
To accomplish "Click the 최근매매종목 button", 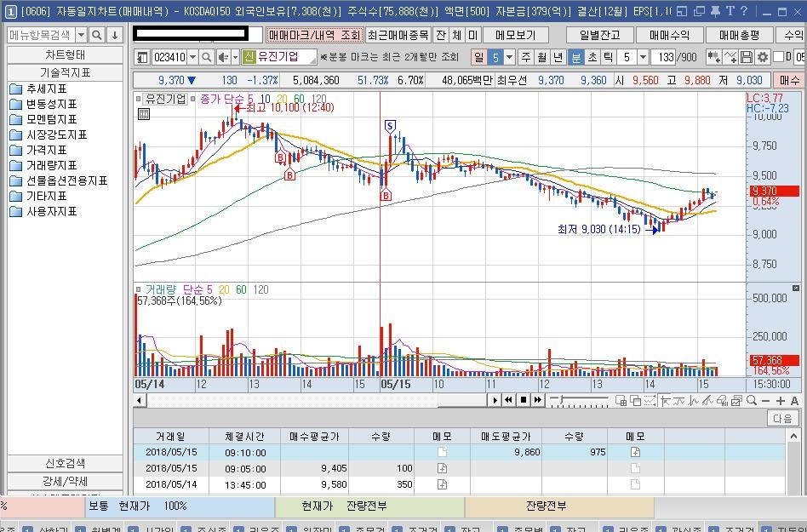I will pos(398,35).
